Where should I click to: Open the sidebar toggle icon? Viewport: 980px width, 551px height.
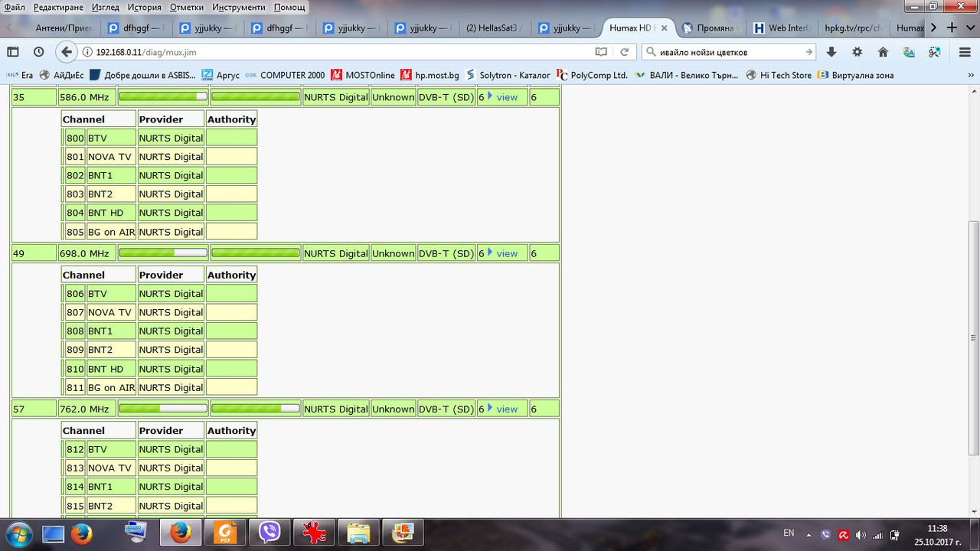click(x=13, y=52)
